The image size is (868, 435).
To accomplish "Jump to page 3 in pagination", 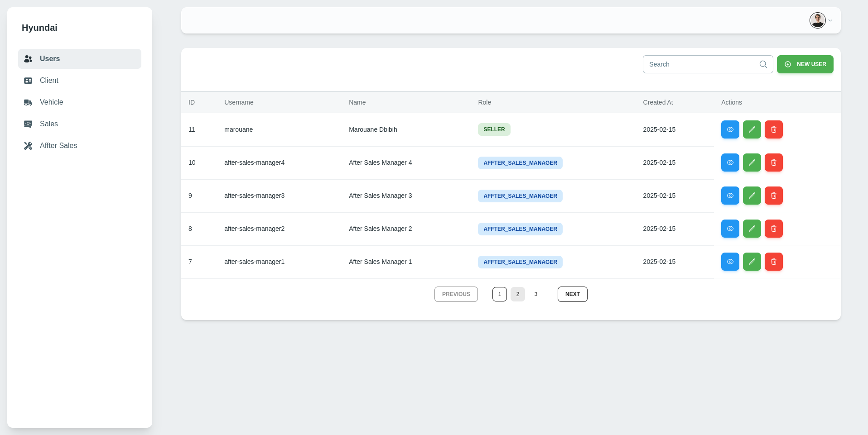I will [535, 294].
